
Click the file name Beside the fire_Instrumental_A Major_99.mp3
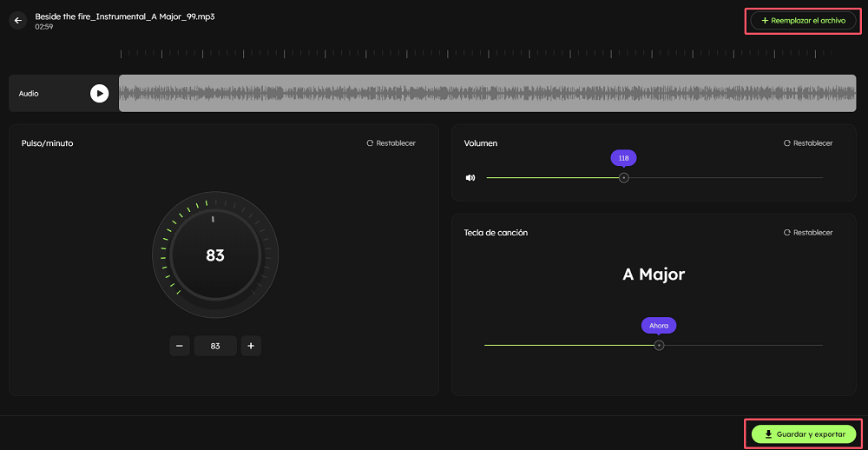coord(124,17)
